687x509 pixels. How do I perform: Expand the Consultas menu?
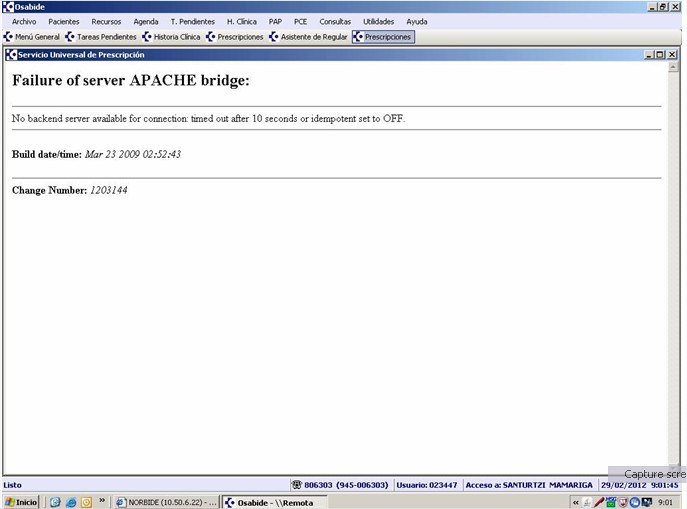(335, 21)
